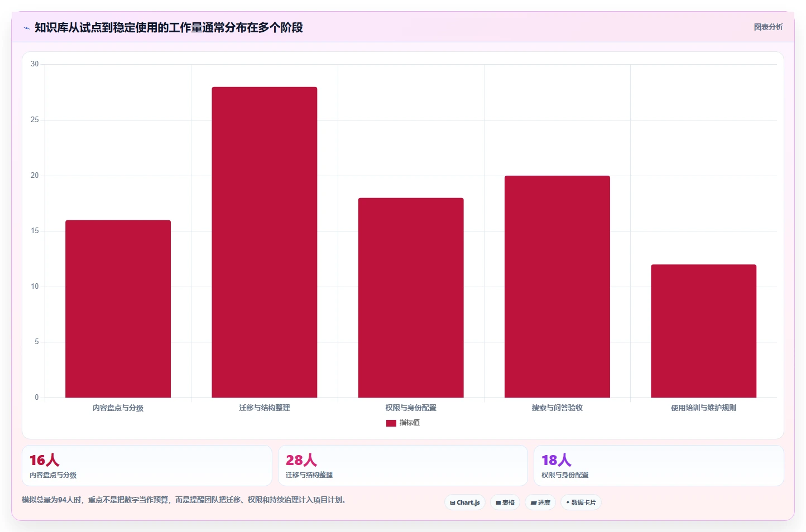Click the y-axis value 20
This screenshot has height=532, width=806.
(35, 176)
